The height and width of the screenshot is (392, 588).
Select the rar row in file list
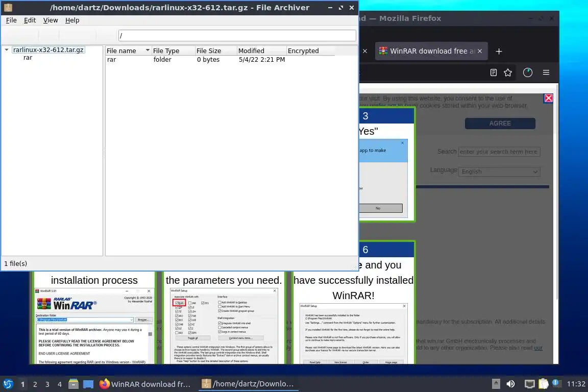tap(220, 60)
